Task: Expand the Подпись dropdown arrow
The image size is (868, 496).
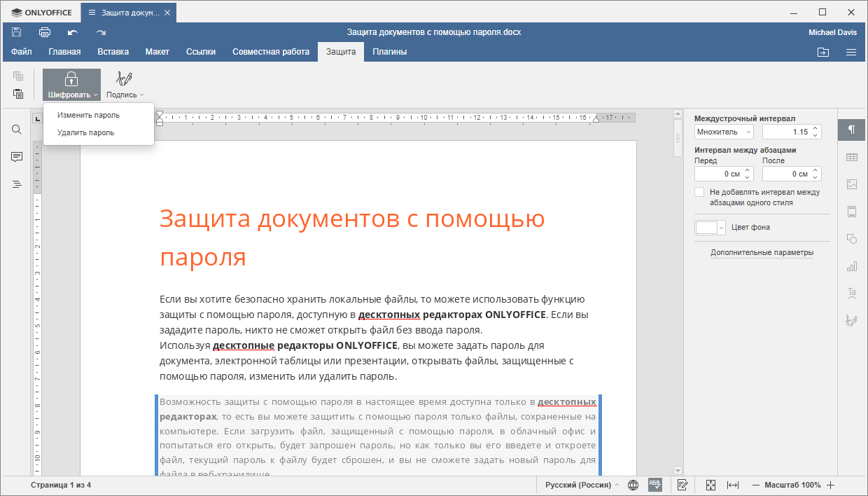Action: coord(141,95)
